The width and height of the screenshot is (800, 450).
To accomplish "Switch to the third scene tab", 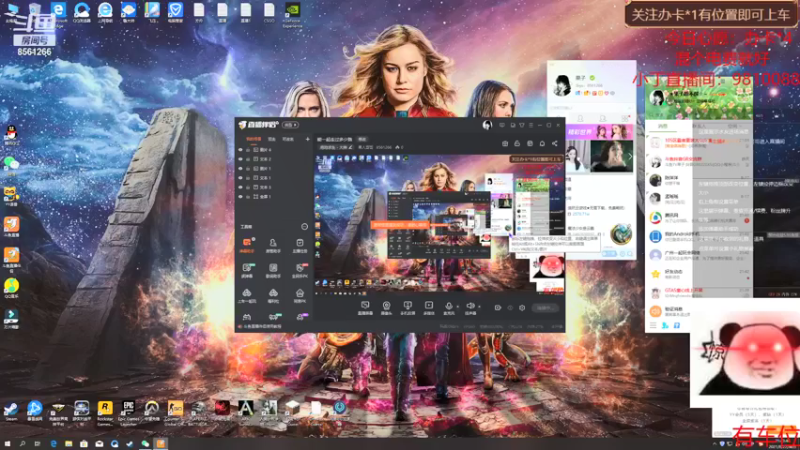I will coord(288,139).
